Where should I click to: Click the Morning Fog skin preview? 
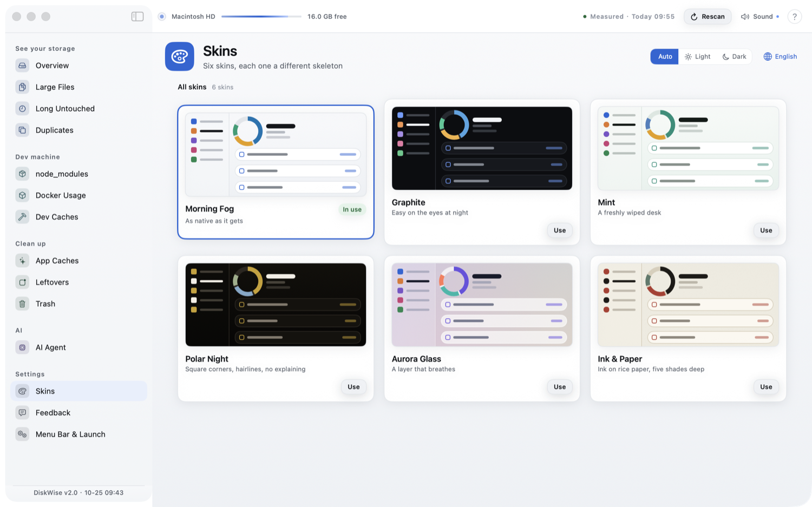(x=276, y=155)
